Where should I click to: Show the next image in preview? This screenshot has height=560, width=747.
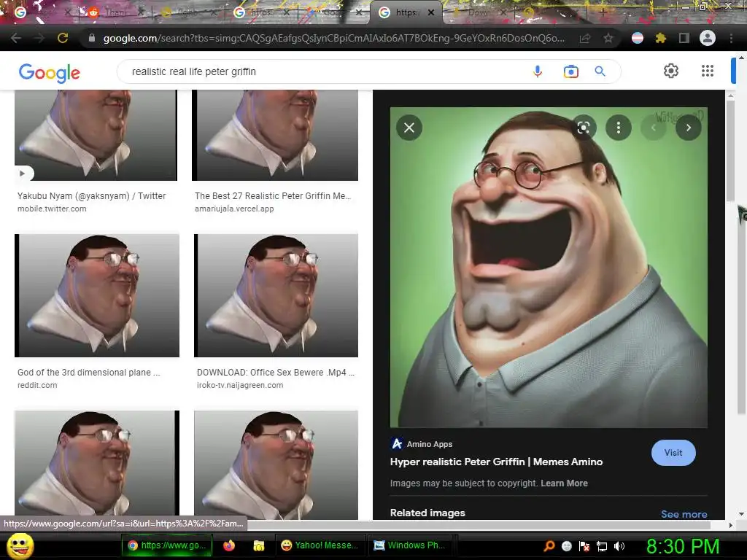coord(689,128)
